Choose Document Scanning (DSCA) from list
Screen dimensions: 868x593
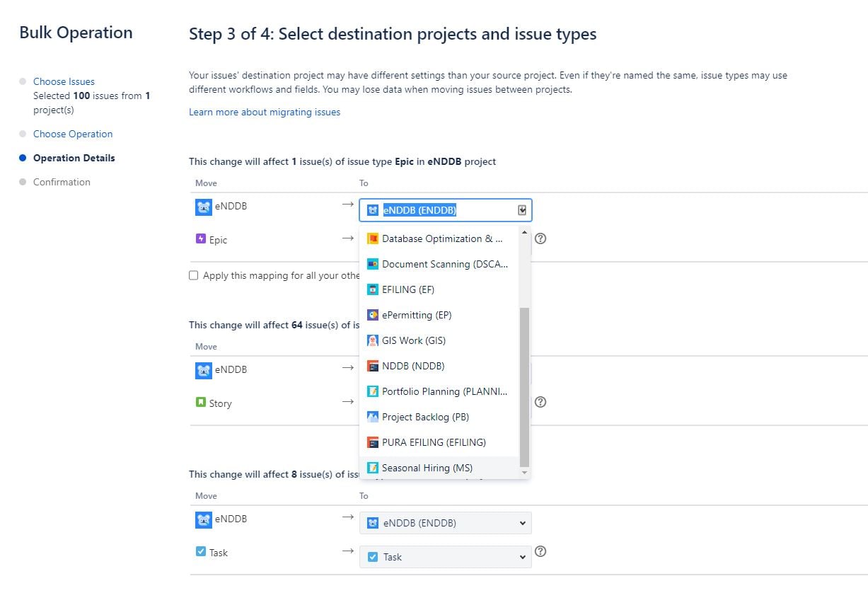pos(439,264)
